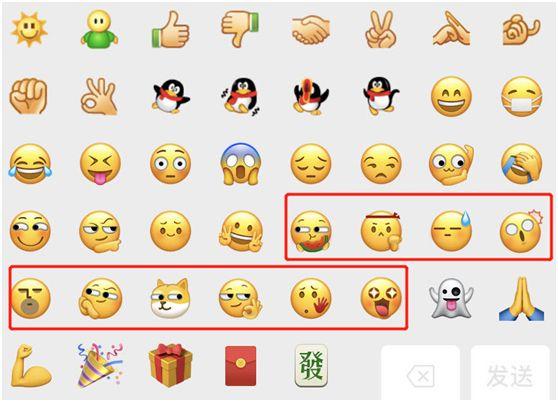
Task: Tap the Shiba dog face emoji
Action: [x=170, y=298]
